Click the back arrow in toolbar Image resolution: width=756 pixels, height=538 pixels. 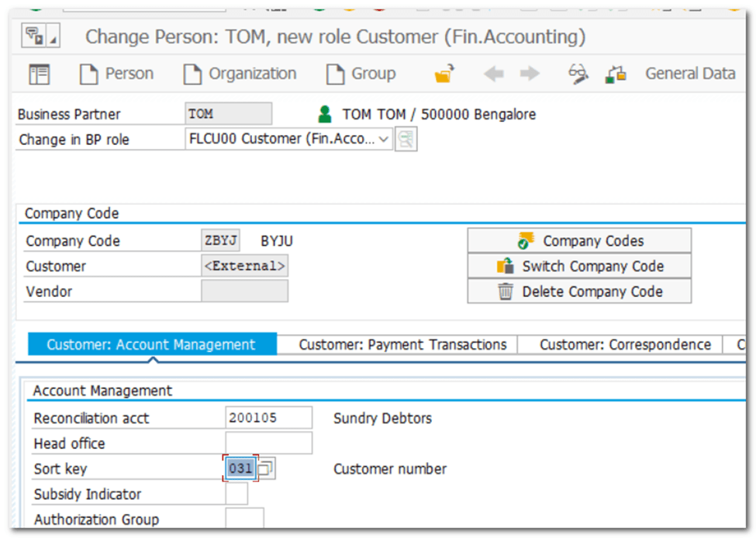tap(493, 74)
